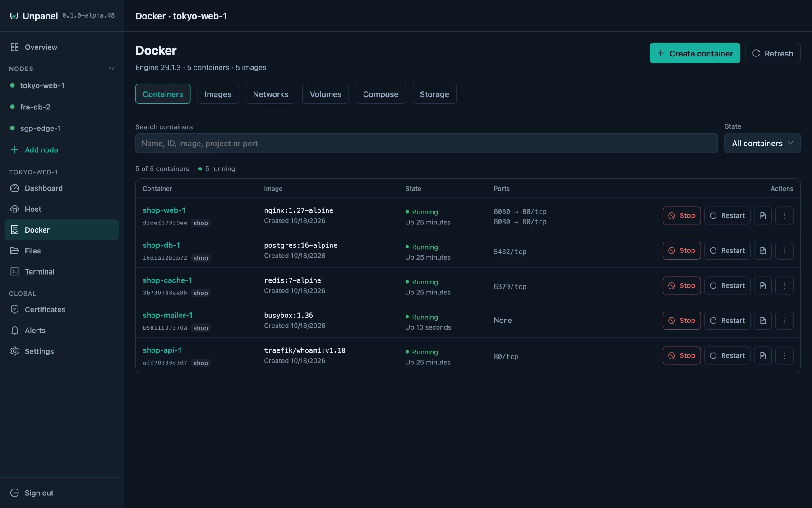Collapse the Nodes section chevron
812x508 pixels.
pos(111,69)
